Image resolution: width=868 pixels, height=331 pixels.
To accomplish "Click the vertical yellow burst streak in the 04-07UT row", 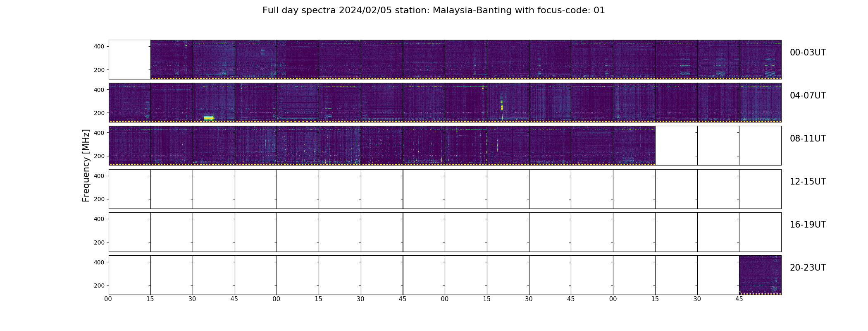I will coord(501,104).
